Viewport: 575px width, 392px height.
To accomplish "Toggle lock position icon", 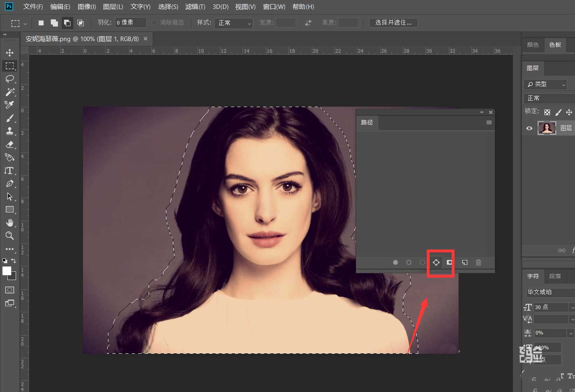I will point(569,112).
